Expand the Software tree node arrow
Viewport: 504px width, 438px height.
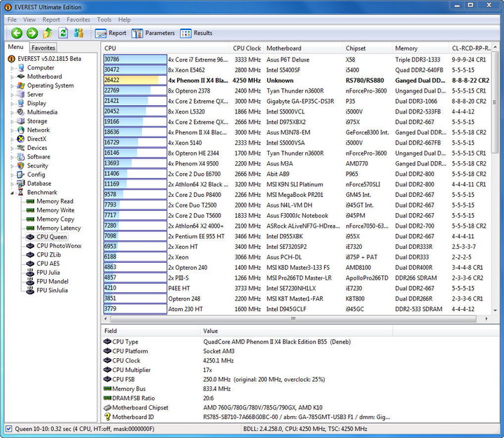tap(12, 158)
